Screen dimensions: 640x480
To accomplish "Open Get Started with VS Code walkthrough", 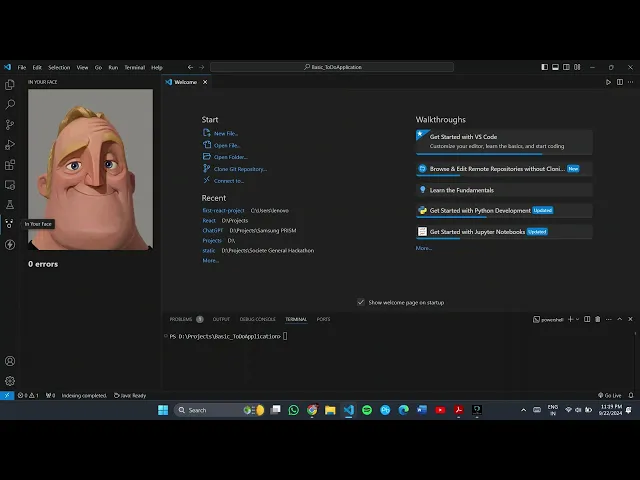I will (504, 142).
